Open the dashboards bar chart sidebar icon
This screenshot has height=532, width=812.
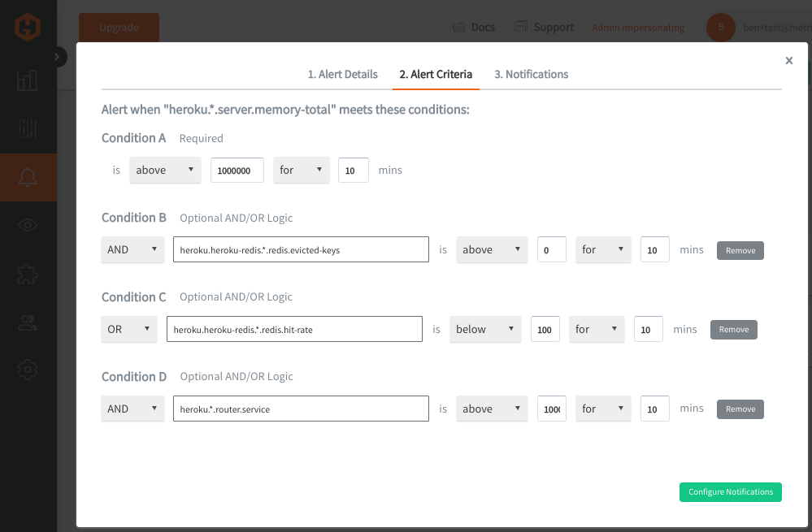pos(28,80)
